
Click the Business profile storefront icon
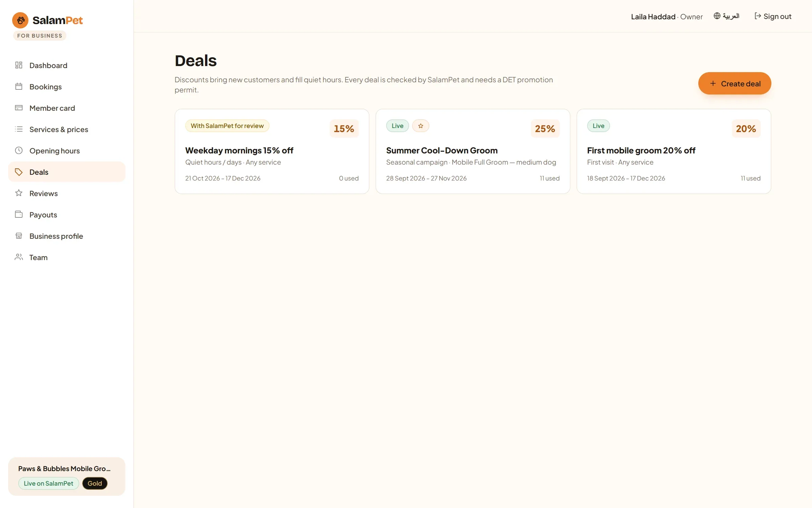tap(19, 236)
